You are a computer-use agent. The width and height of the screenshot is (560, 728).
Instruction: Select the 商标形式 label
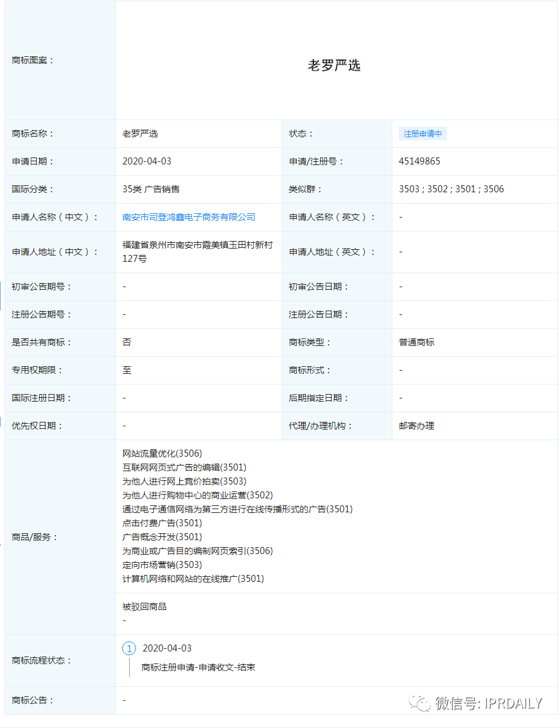coord(309,371)
